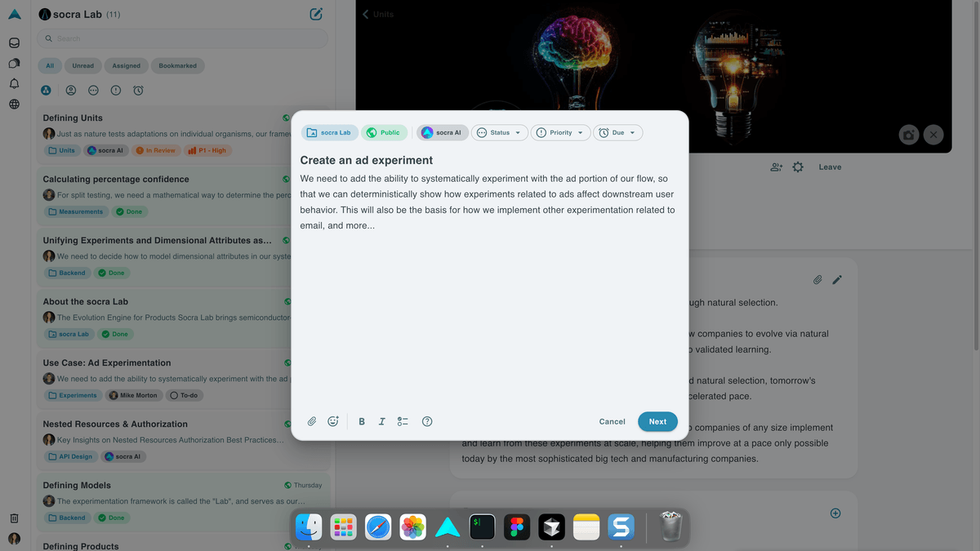980x551 pixels.
Task: Click the compose new post icon
Action: (316, 14)
